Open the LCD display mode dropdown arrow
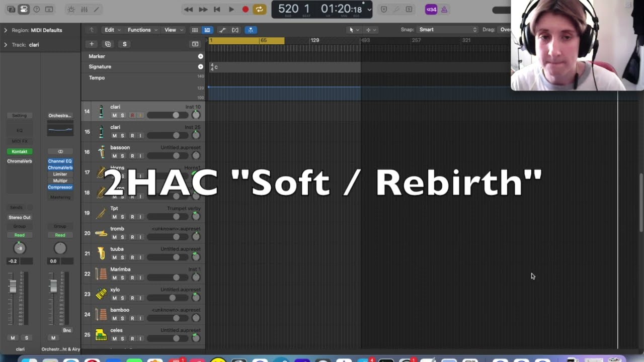This screenshot has height=362, width=644. click(369, 10)
